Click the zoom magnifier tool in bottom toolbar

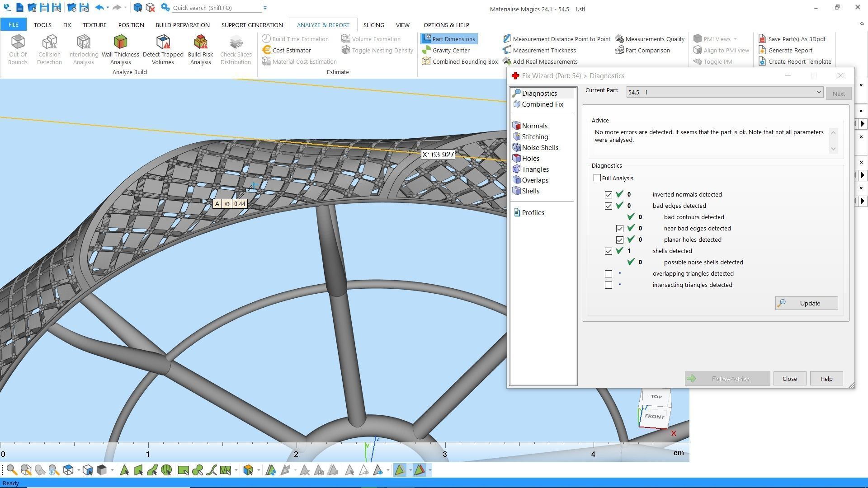(x=12, y=470)
